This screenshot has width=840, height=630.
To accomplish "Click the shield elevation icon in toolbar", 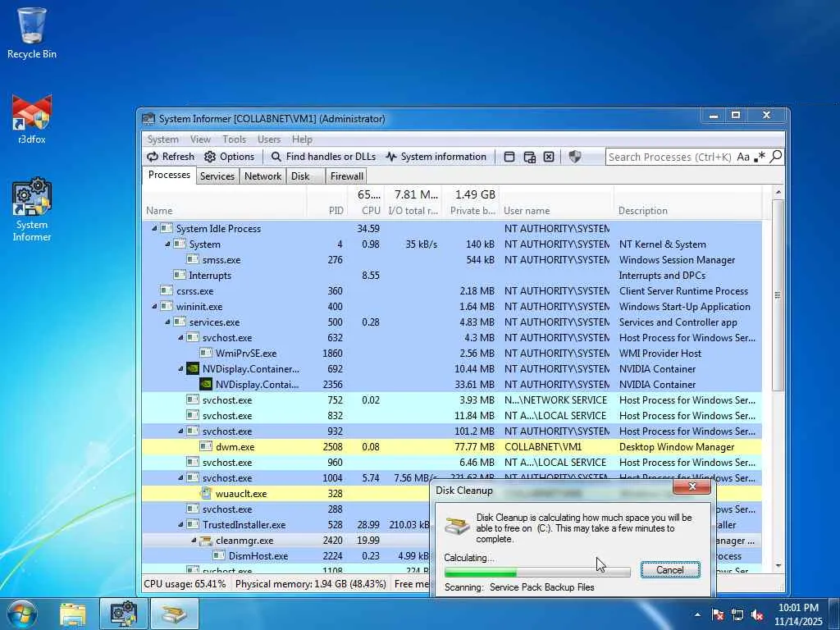I will [575, 157].
